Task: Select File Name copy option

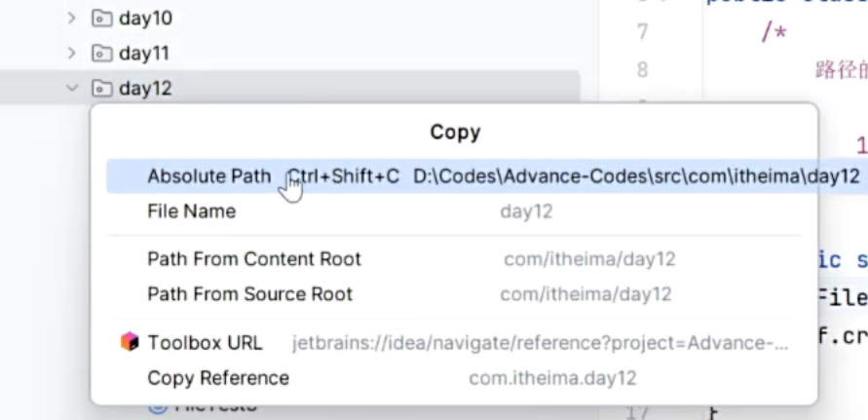Action: [x=191, y=211]
